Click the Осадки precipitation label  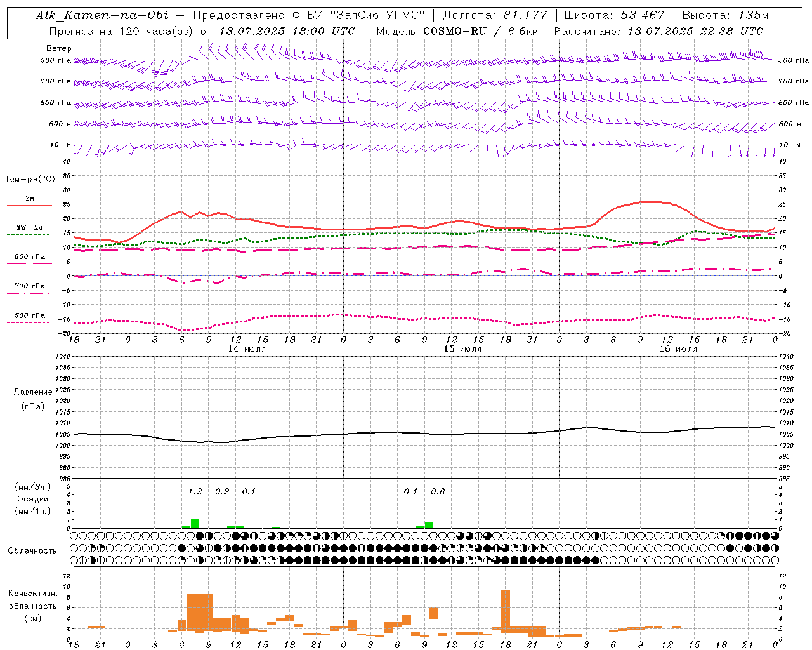(x=33, y=499)
